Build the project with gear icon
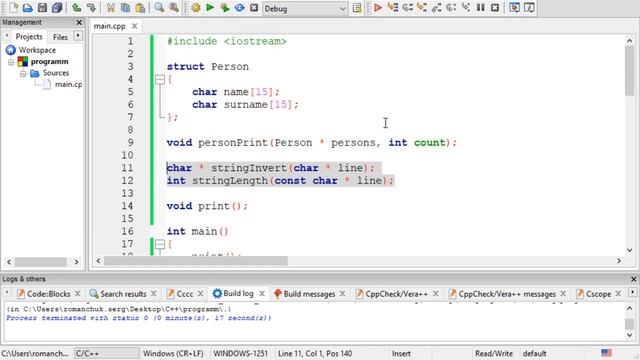Image resolution: width=640 pixels, height=360 pixels. click(x=196, y=7)
